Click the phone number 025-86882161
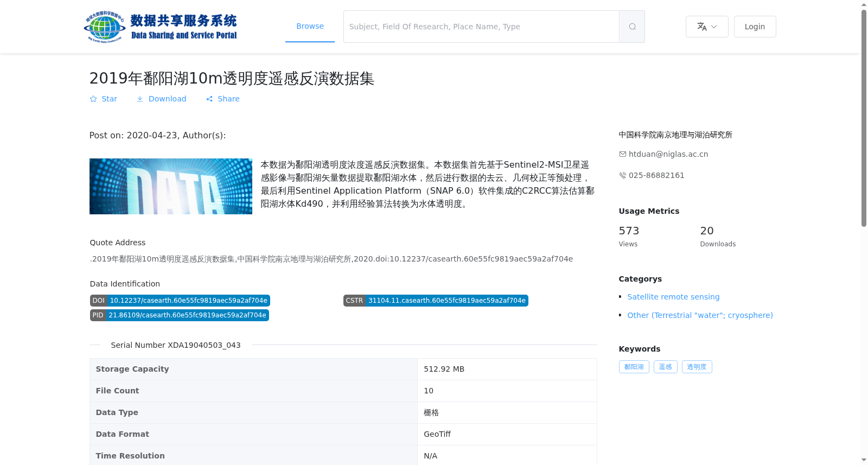The width and height of the screenshot is (868, 465). tap(656, 175)
